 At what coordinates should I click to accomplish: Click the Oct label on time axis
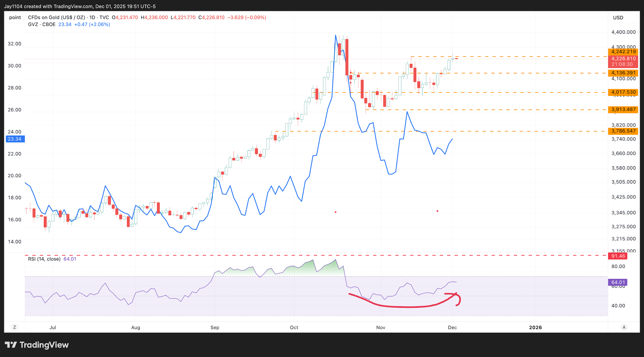294,327
